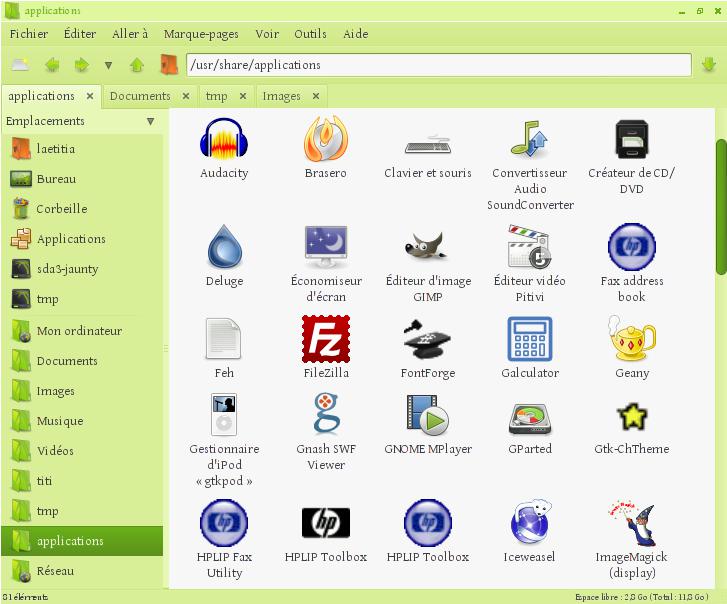Select the GParted icon
This screenshot has height=604, width=727.
529,416
